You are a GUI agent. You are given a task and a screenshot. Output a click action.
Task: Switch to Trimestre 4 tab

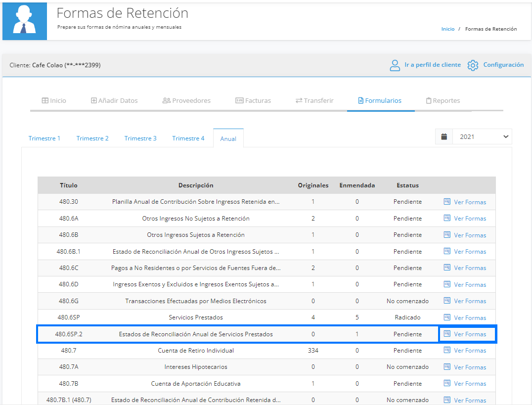188,138
